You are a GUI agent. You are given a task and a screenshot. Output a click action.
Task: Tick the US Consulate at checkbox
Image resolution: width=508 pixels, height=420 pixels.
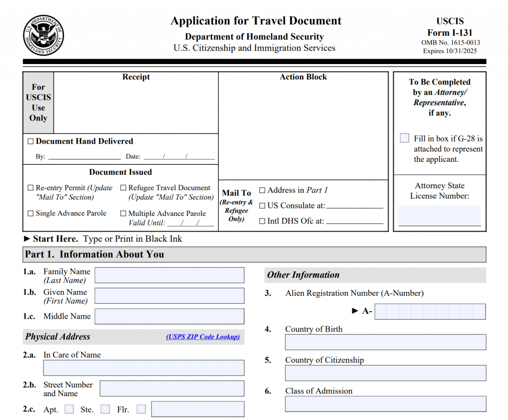tap(262, 206)
